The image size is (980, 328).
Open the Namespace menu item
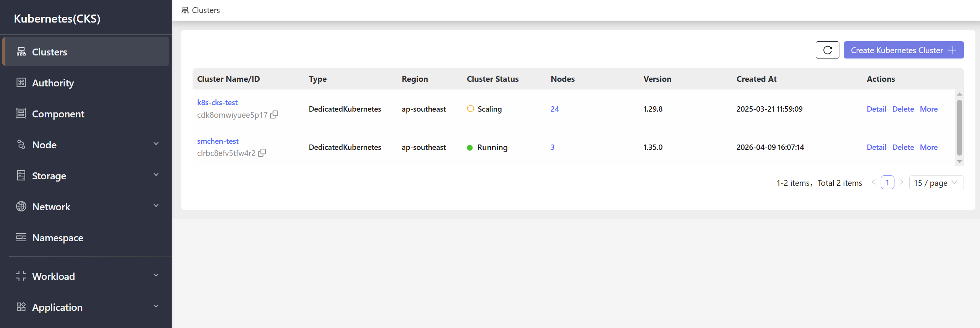tap(86, 237)
